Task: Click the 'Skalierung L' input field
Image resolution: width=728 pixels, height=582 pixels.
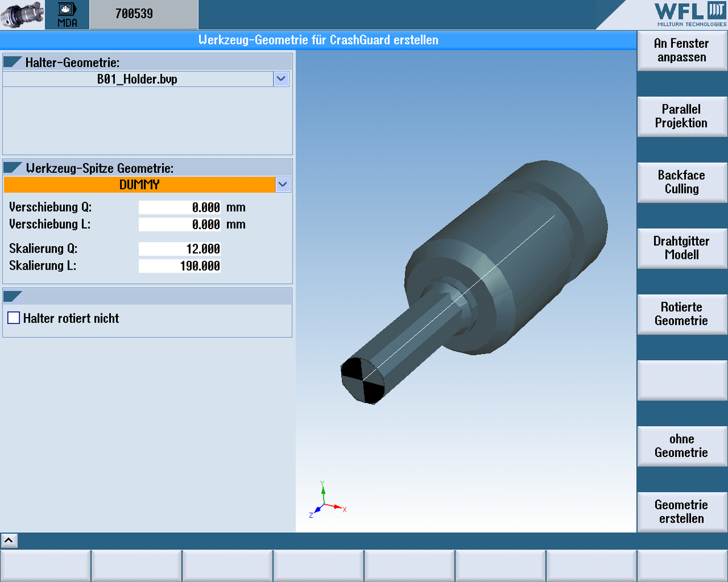Action: [180, 266]
